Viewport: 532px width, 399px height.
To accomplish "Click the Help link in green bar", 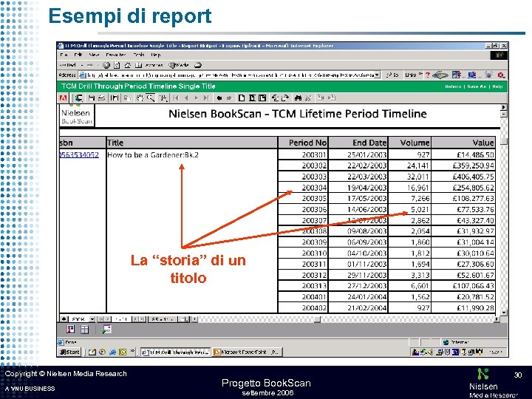I will 497,86.
